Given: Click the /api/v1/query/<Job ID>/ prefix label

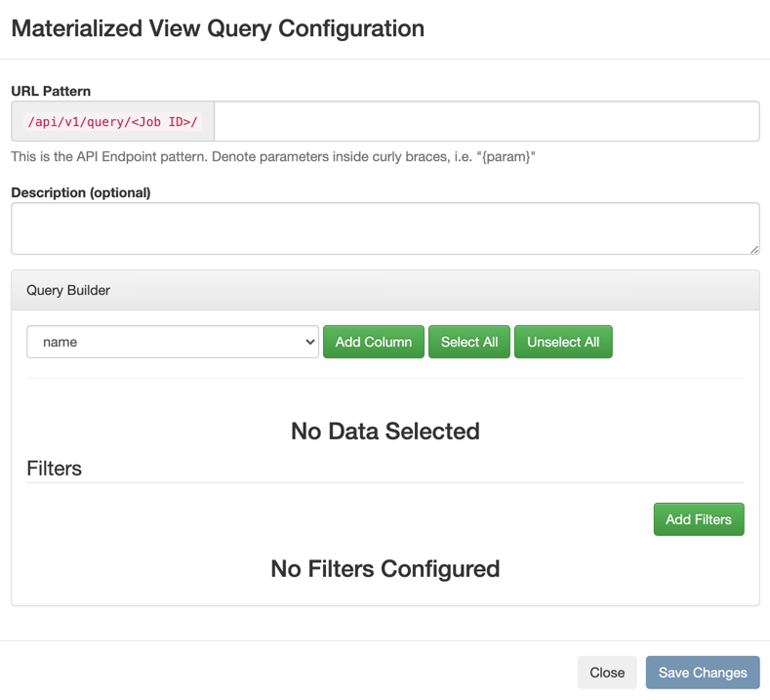Looking at the screenshot, I should pyautogui.click(x=112, y=121).
